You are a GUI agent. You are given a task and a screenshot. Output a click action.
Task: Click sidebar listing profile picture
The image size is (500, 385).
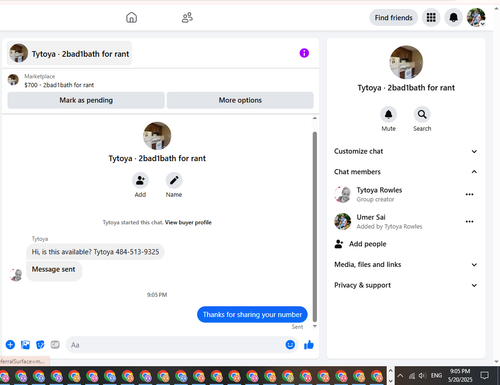406,62
